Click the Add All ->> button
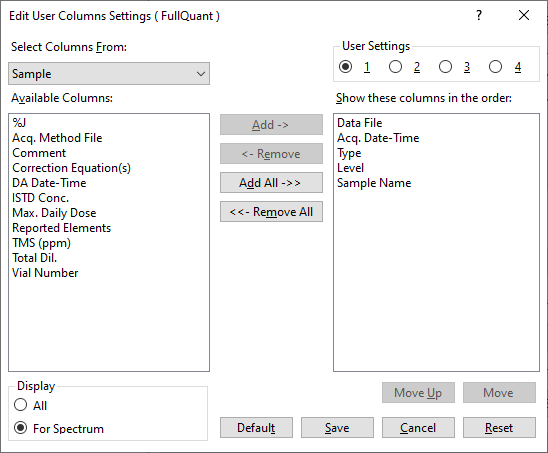Image resolution: width=548 pixels, height=453 pixels. click(x=271, y=183)
